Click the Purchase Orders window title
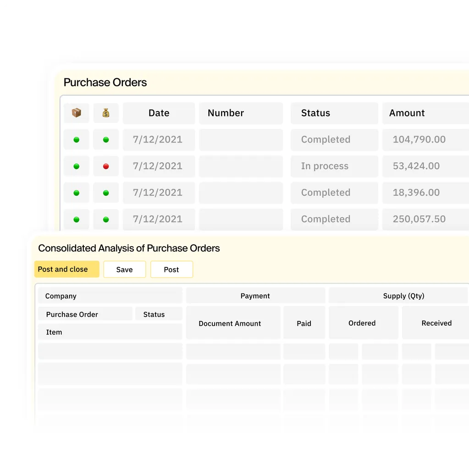 coord(105,83)
